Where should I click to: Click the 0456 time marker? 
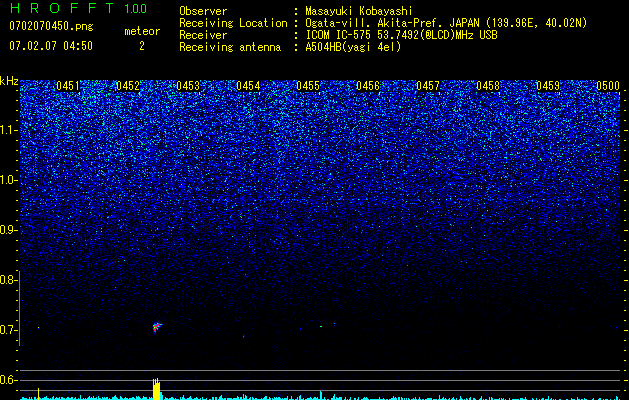(368, 86)
